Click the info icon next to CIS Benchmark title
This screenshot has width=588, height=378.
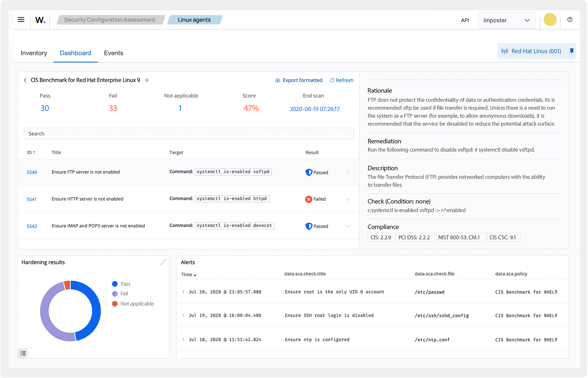click(x=147, y=80)
